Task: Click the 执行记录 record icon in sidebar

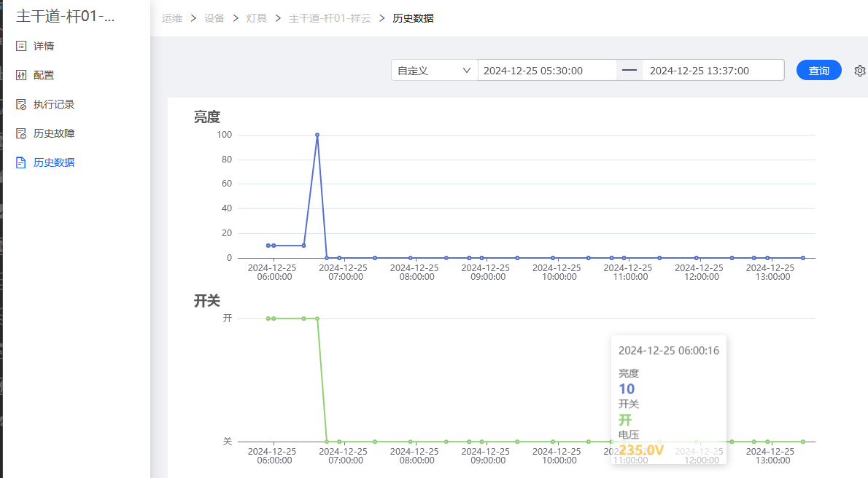Action: [21, 105]
